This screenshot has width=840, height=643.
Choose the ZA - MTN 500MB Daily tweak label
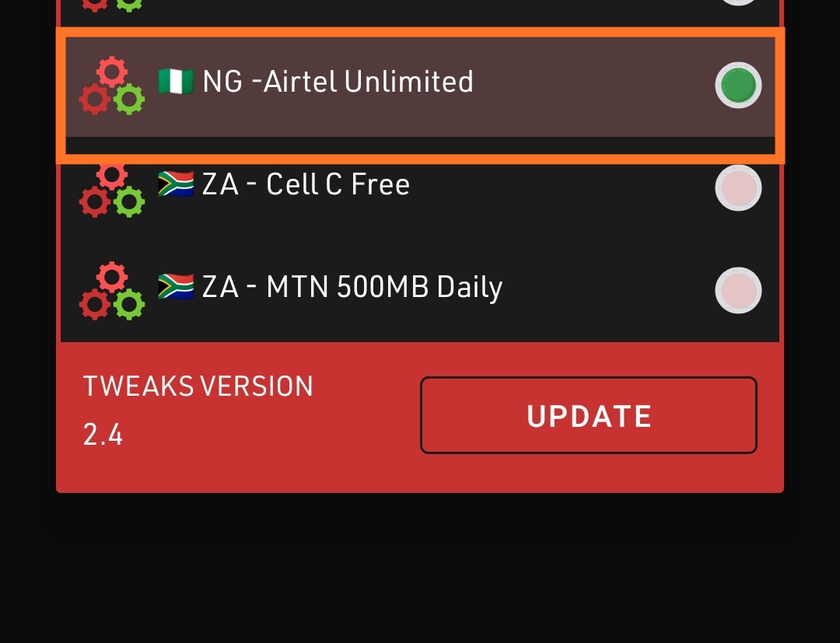coord(352,288)
